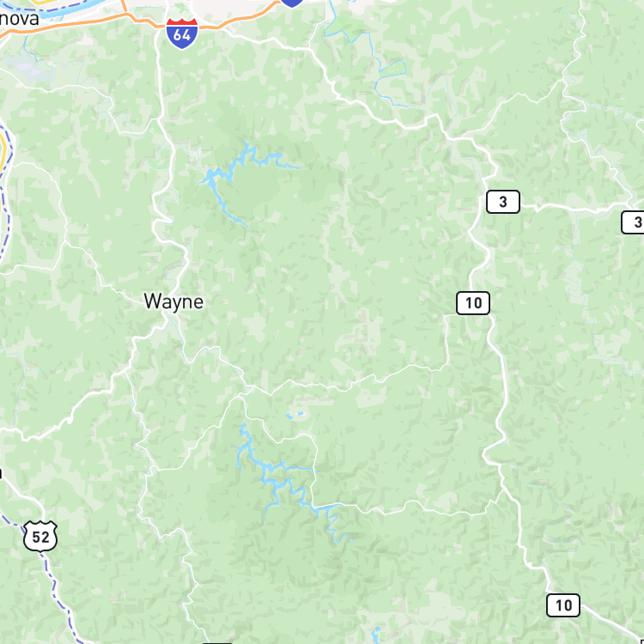Click the fully visible Route 3 shield
The image size is (644, 644).
click(x=503, y=202)
